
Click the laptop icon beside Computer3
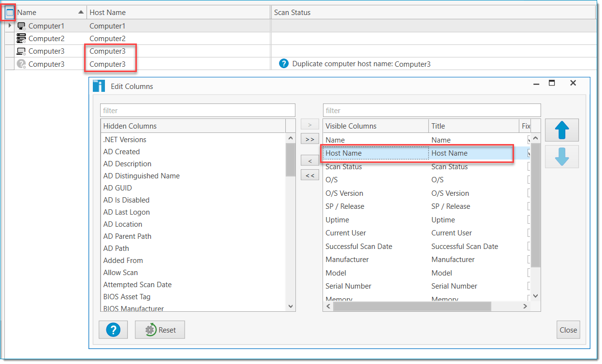coord(21,51)
